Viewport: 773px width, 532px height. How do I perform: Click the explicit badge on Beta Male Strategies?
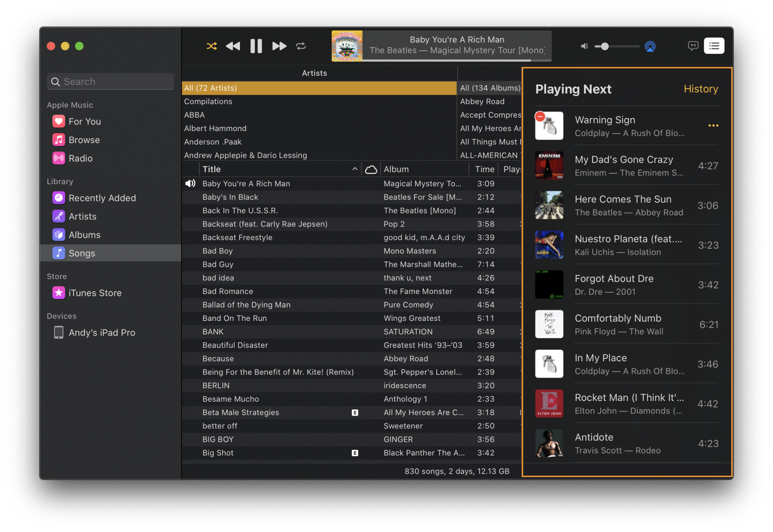pyautogui.click(x=355, y=413)
